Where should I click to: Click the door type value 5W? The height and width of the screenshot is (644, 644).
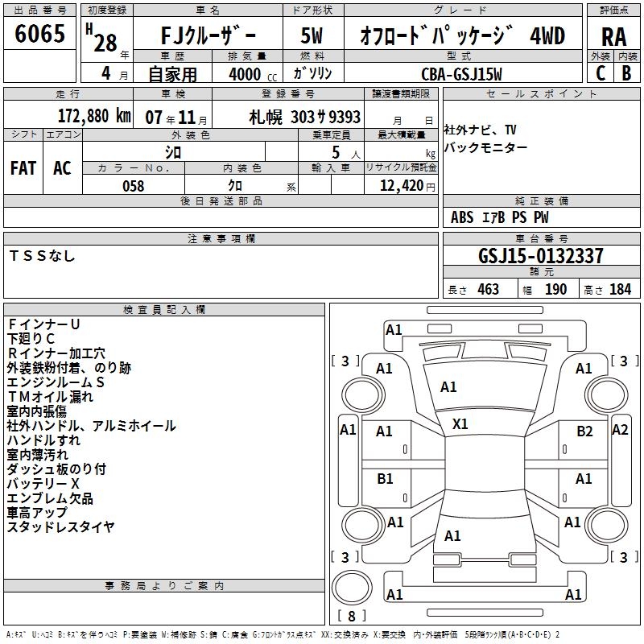tap(312, 35)
